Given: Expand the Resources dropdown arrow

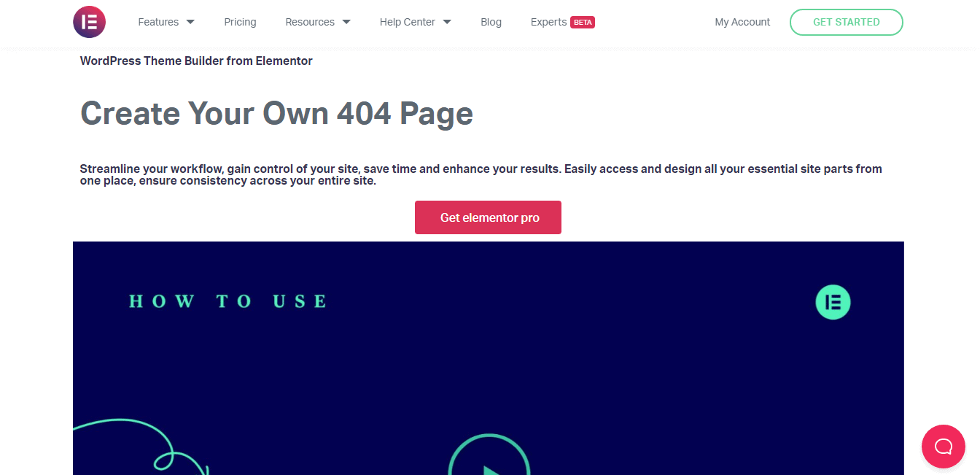Looking at the screenshot, I should (x=346, y=22).
